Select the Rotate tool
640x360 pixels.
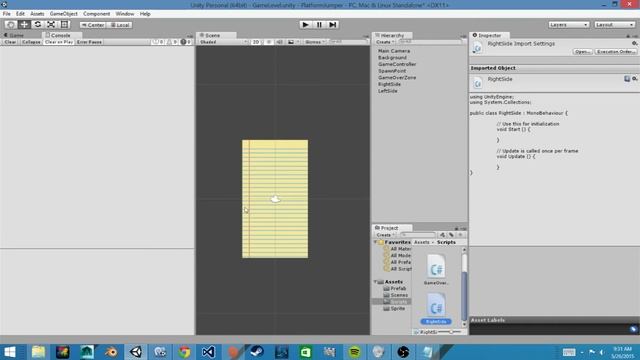click(x=38, y=24)
